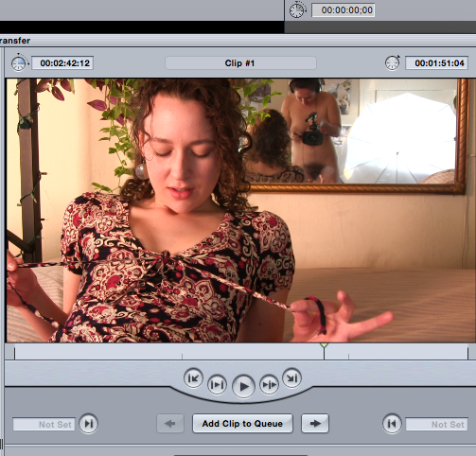Screen dimensions: 476x456
Task: Select the In point Not Set field
Action: (44, 425)
